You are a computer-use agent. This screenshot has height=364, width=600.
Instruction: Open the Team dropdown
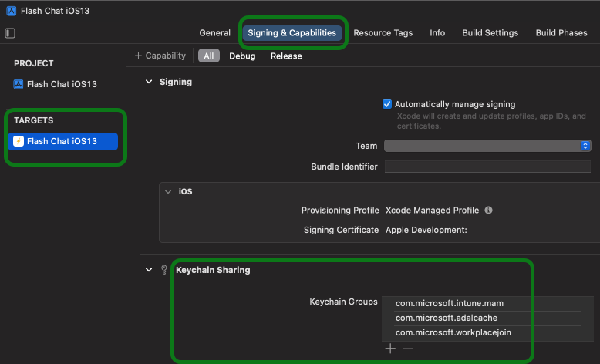tap(487, 146)
